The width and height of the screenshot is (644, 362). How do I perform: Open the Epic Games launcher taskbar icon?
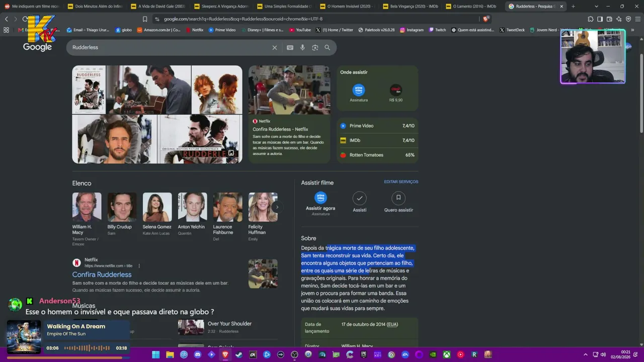tap(364, 354)
